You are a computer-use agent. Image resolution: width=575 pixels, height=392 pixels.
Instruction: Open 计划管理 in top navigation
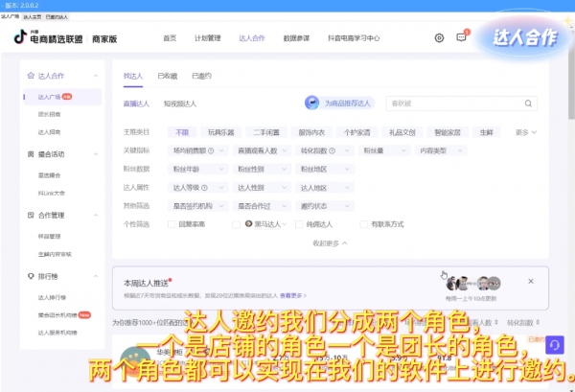tap(208, 38)
